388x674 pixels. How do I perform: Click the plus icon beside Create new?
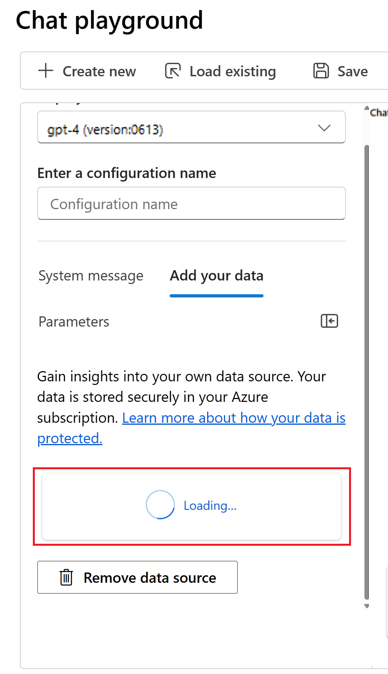tap(46, 70)
